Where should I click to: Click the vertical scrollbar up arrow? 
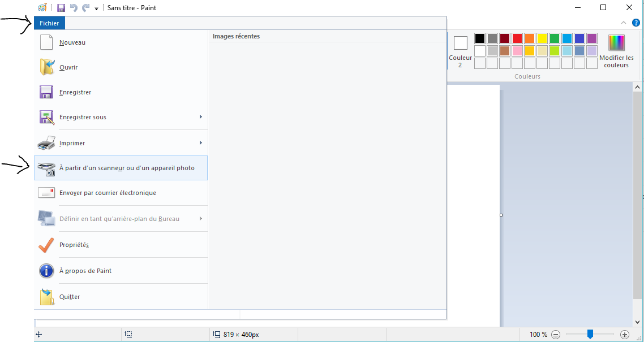point(637,87)
